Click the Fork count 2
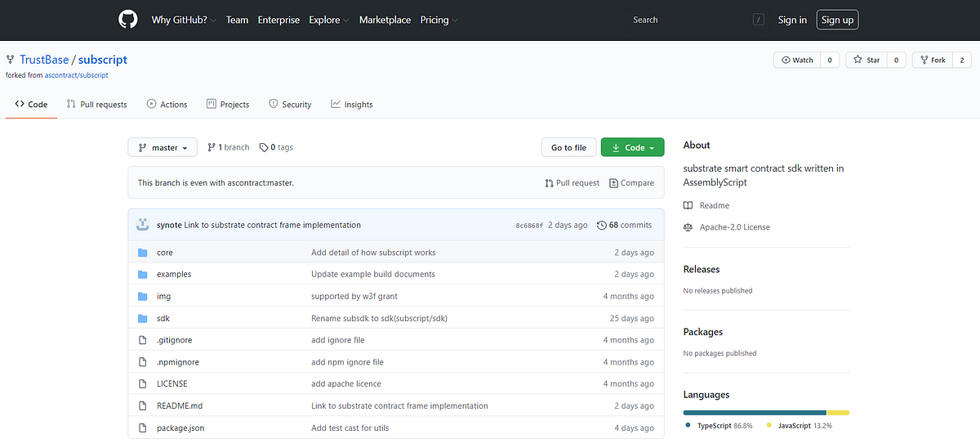 pyautogui.click(x=961, y=60)
